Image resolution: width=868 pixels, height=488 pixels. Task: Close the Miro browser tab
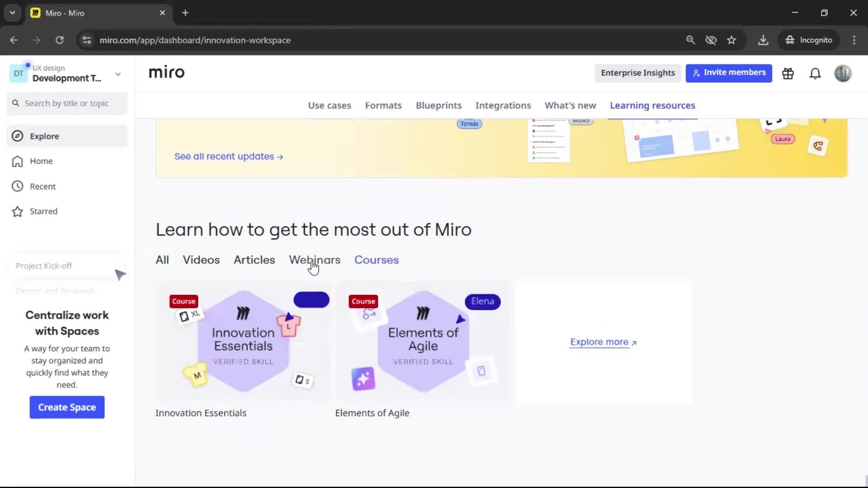pyautogui.click(x=162, y=13)
